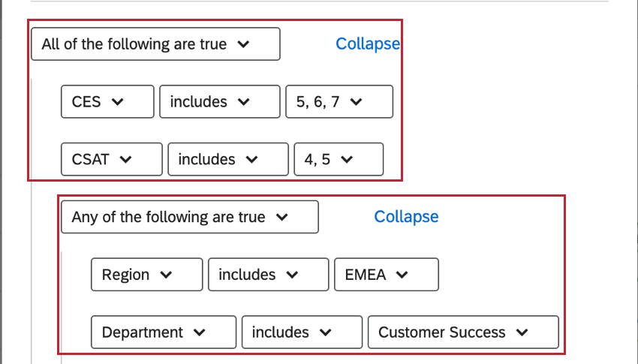Viewport: 638px width, 364px height.
Task: Click the chevron beside 'All of the following are true'
Action: [x=243, y=44]
